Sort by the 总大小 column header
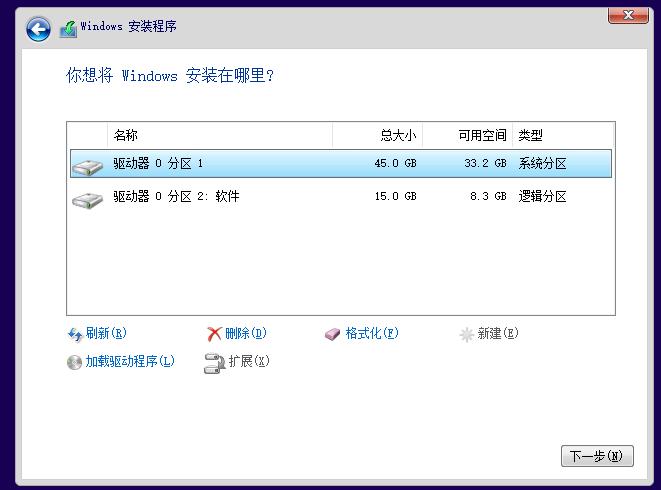The height and width of the screenshot is (490, 661). click(x=378, y=135)
